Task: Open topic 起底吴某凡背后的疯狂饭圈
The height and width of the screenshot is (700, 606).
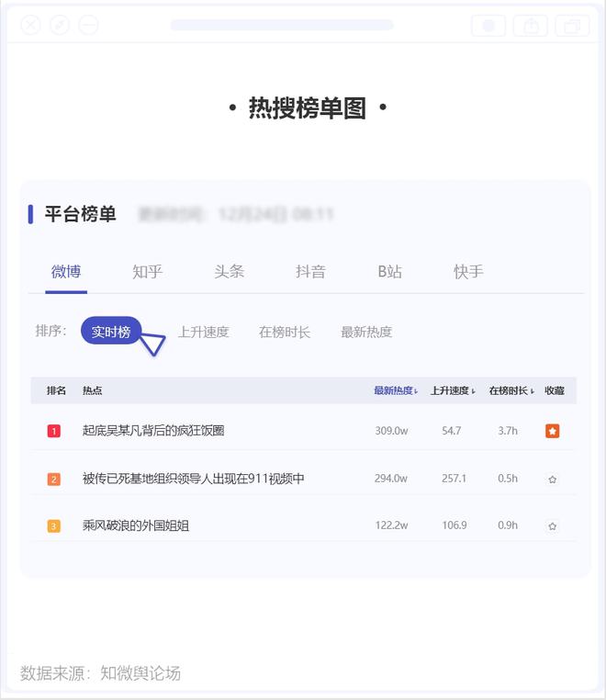Action: pos(153,431)
